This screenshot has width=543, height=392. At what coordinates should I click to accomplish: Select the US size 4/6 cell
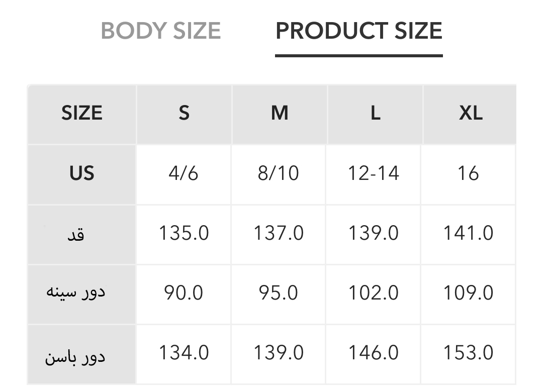click(184, 173)
